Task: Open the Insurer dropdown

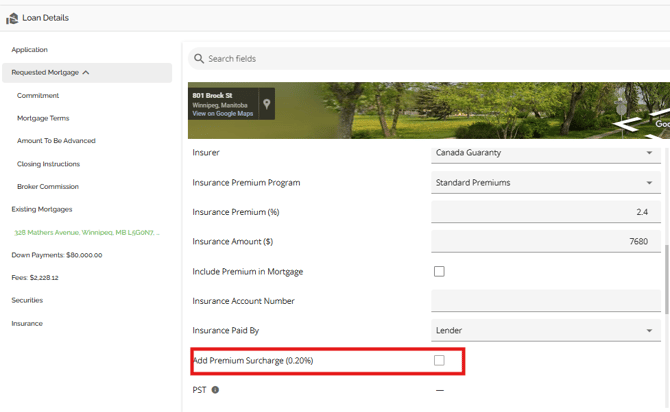Action: pyautogui.click(x=648, y=153)
